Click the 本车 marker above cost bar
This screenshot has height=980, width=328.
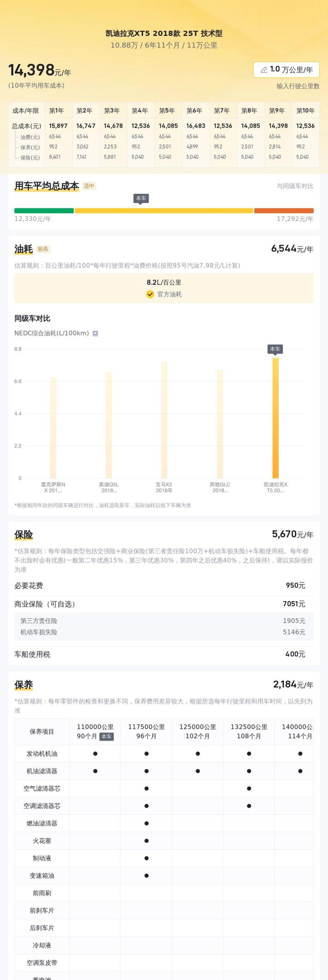click(x=141, y=199)
